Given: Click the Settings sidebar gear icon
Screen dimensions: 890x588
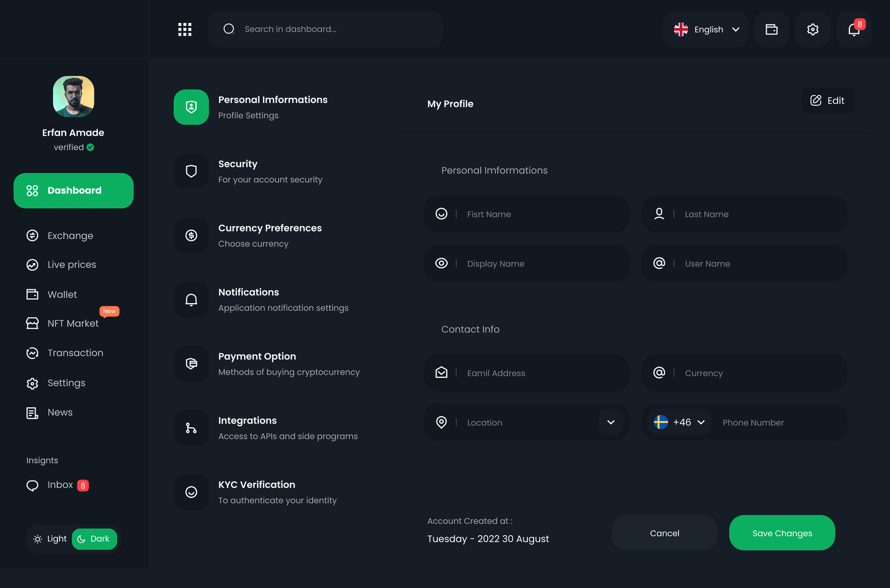Looking at the screenshot, I should pyautogui.click(x=32, y=383).
